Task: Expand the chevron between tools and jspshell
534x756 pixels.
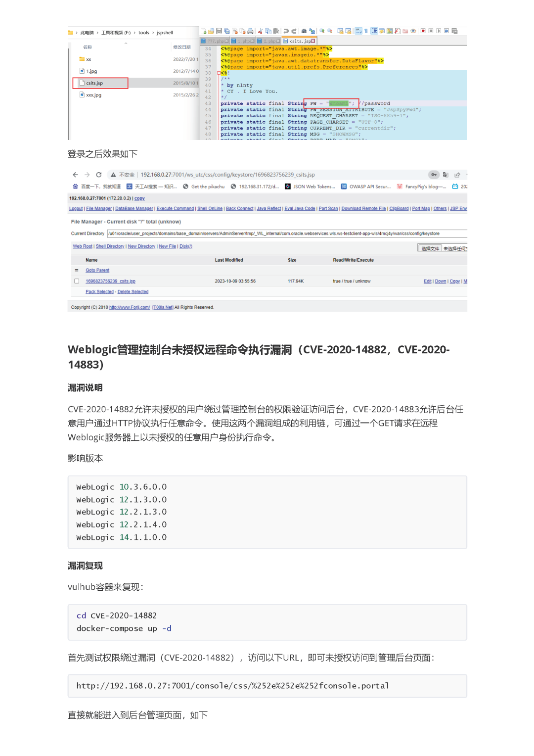Action: [x=153, y=33]
